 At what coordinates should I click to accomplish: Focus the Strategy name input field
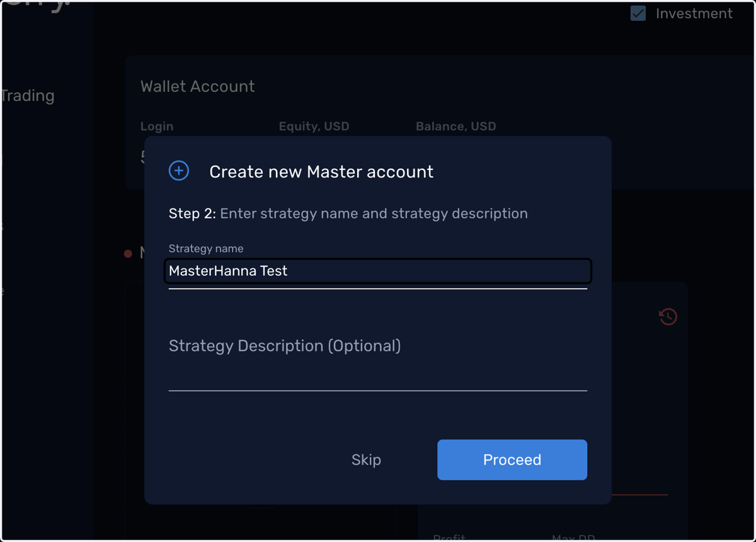tap(378, 271)
